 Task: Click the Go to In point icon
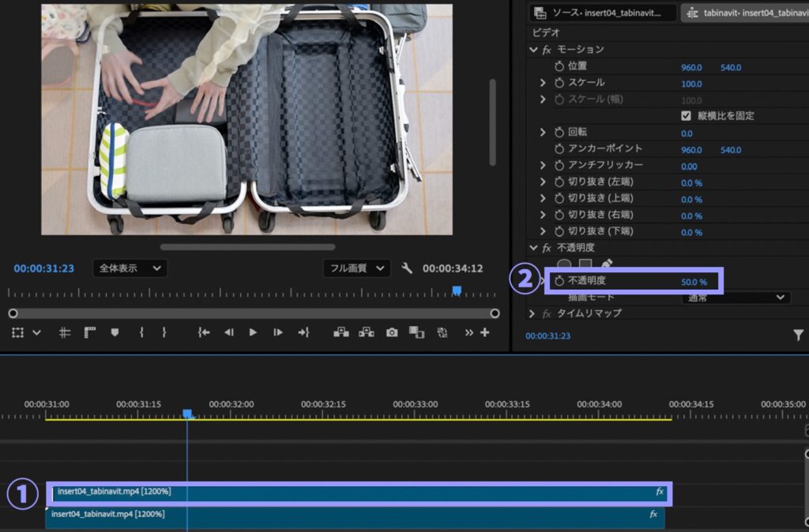click(204, 332)
